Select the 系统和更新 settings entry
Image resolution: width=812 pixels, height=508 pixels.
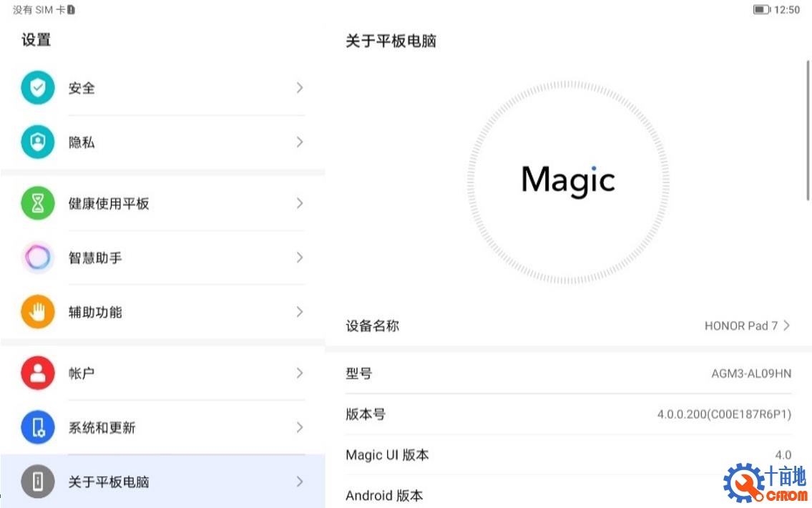162,427
